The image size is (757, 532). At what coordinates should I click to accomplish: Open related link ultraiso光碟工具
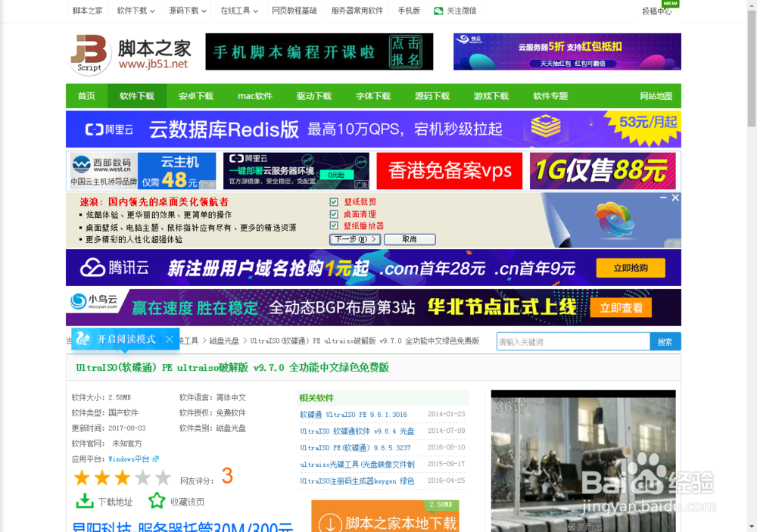357,465
